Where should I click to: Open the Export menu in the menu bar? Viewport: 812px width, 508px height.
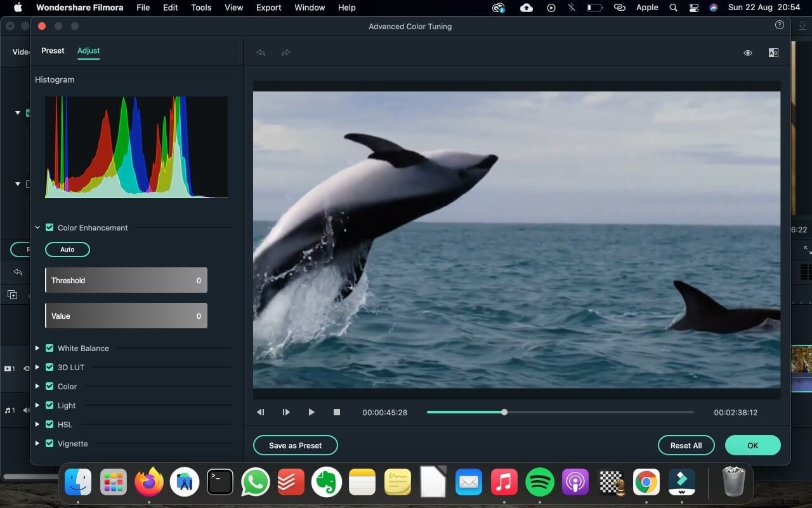[x=268, y=8]
